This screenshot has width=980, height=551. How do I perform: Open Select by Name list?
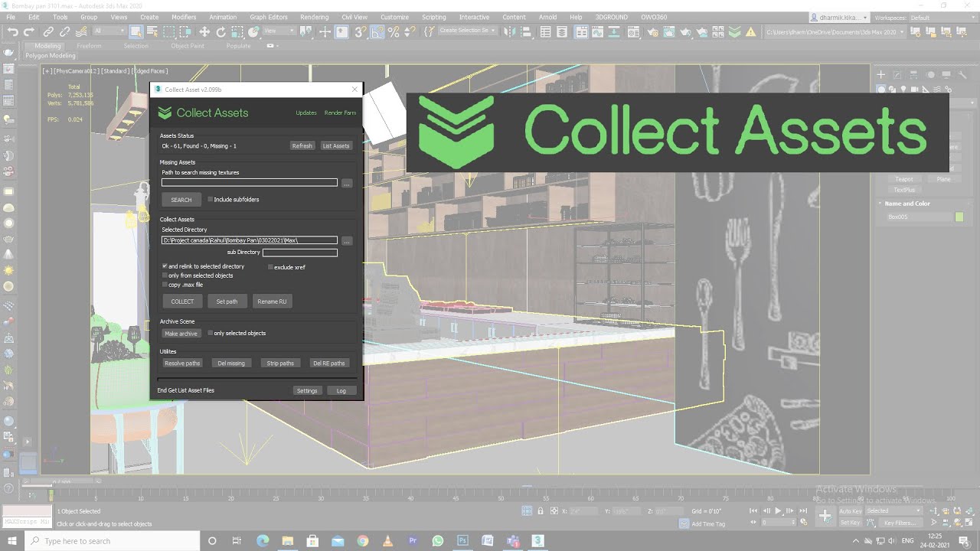coord(152,31)
